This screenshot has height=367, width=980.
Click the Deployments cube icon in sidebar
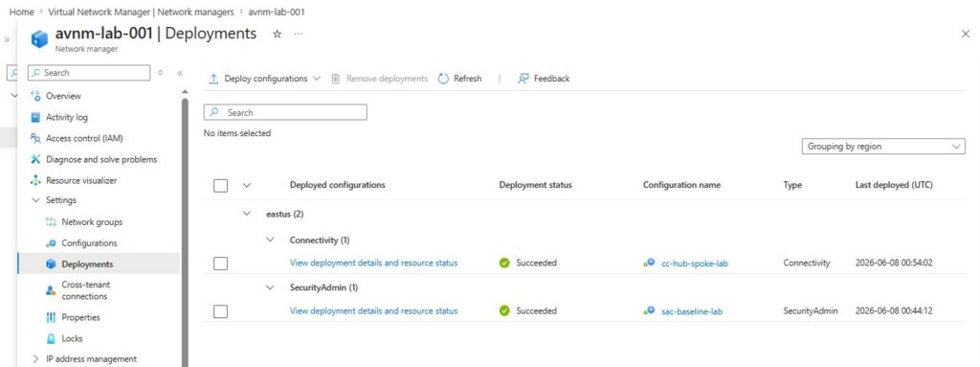(52, 264)
